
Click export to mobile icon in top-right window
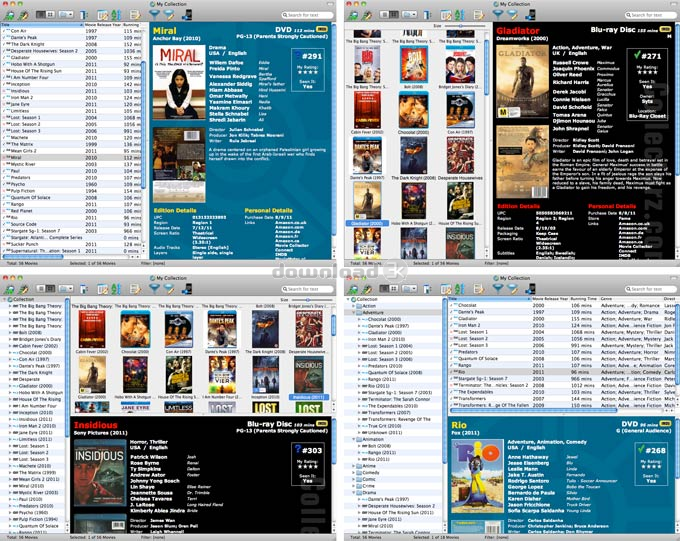coord(530,15)
